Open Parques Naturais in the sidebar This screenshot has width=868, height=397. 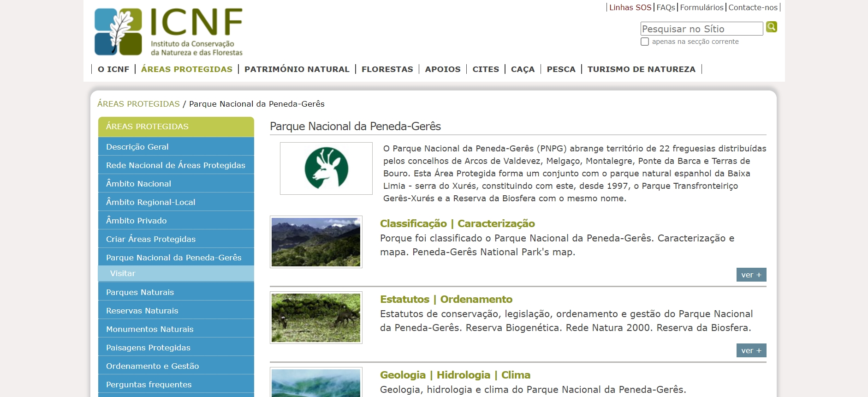(x=176, y=292)
